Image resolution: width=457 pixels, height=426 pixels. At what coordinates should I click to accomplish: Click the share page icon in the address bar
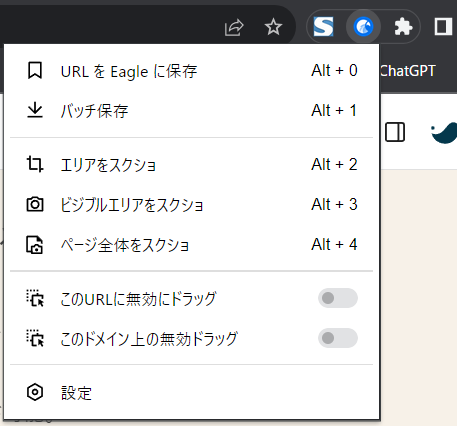click(234, 27)
